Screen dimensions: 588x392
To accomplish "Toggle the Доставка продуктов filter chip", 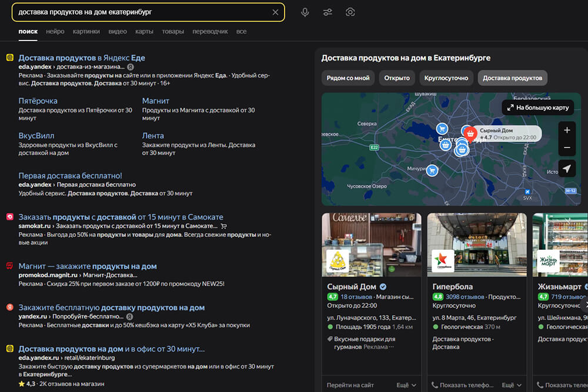I will [x=512, y=78].
